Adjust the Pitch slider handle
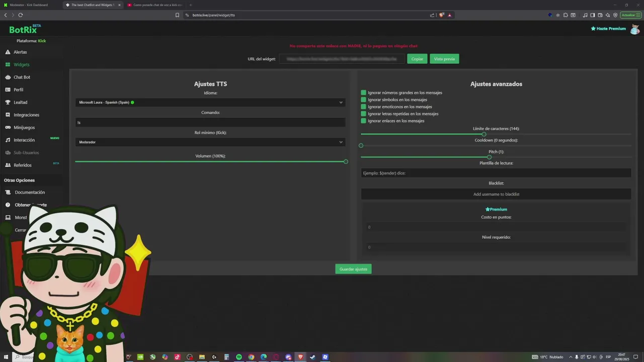This screenshot has width=644, height=362. click(489, 157)
